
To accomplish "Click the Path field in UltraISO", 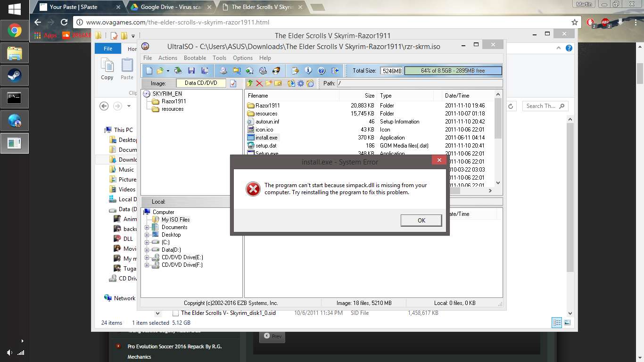I will [x=419, y=83].
